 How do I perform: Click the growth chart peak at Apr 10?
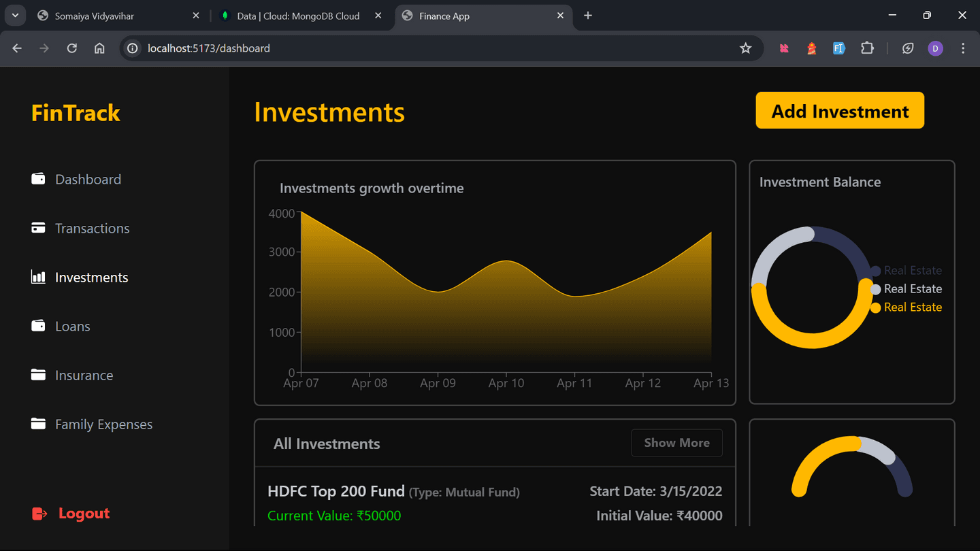[506, 261]
